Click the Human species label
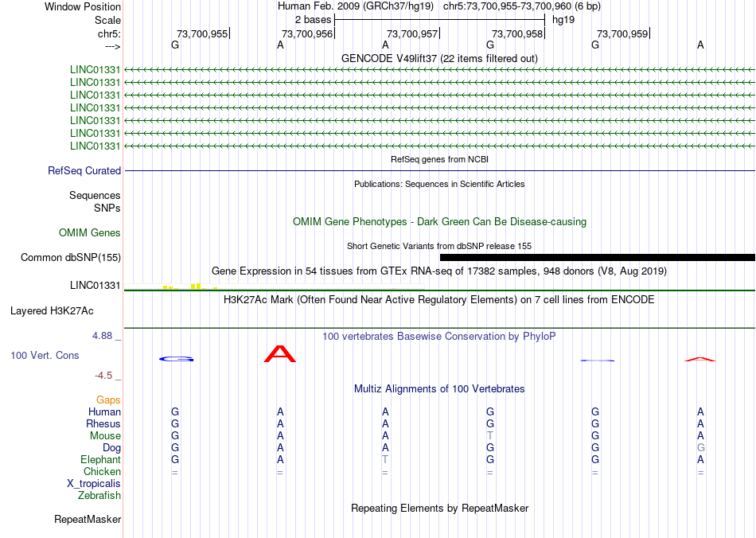Screen dimensions: 756x538 (x=104, y=411)
